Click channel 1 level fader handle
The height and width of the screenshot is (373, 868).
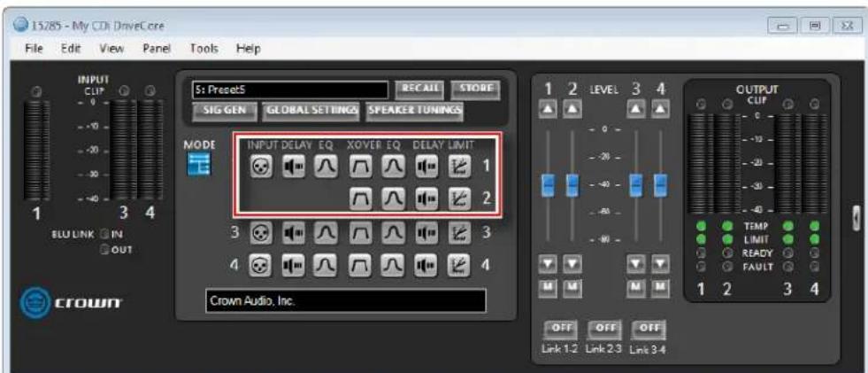tap(548, 186)
